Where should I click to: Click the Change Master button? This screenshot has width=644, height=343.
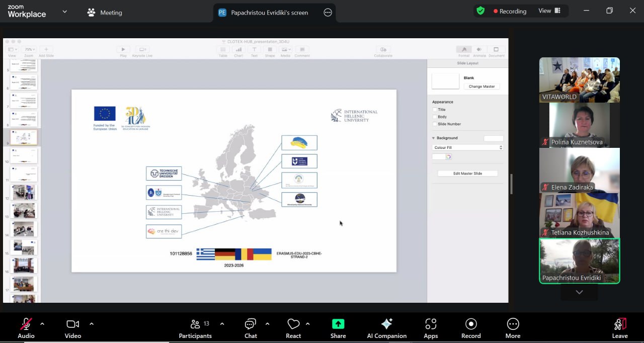pos(481,87)
